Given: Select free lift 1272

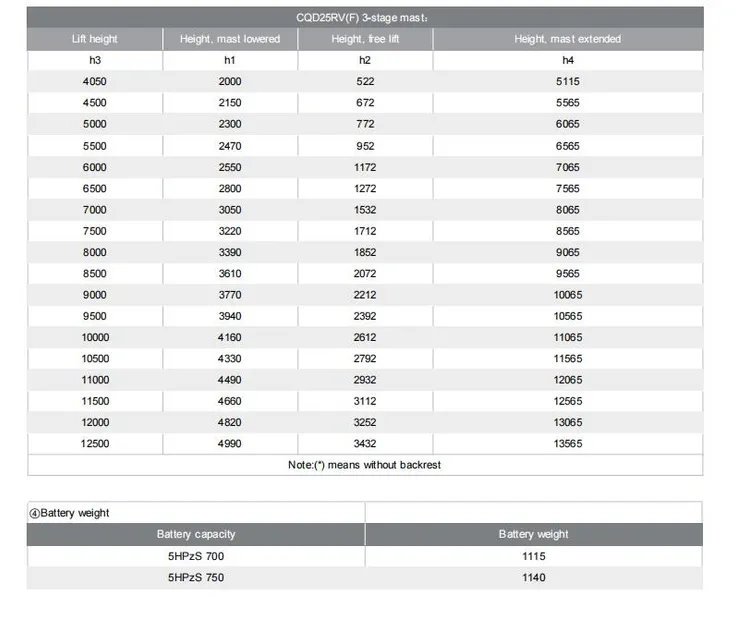Looking at the screenshot, I should click(x=365, y=189).
